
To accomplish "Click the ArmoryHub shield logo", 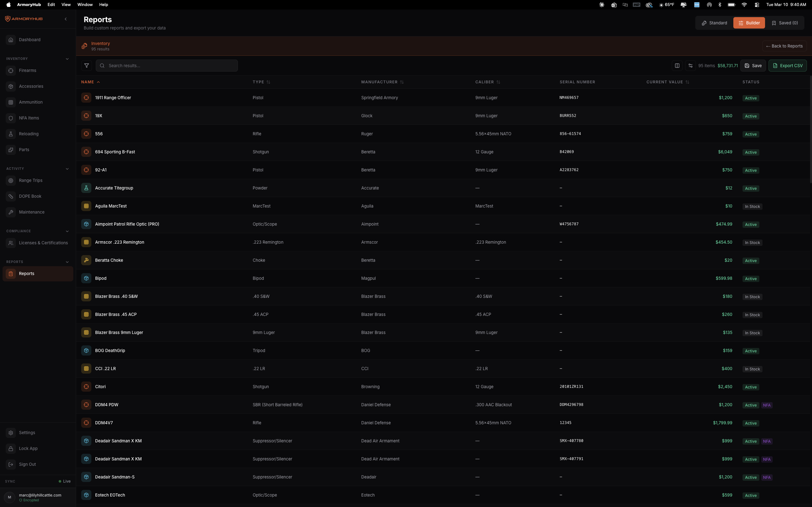I will pyautogui.click(x=7, y=18).
